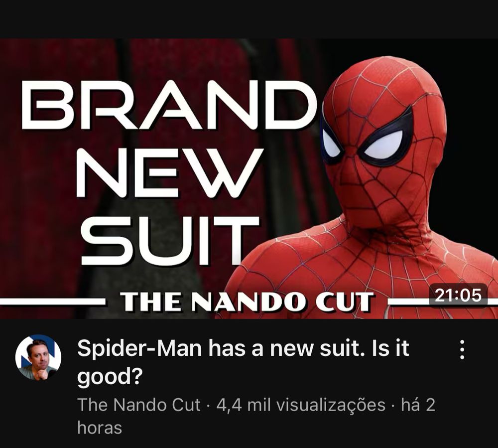Open The Nando Cut channel avatar
The image size is (498, 448).
(x=38, y=357)
